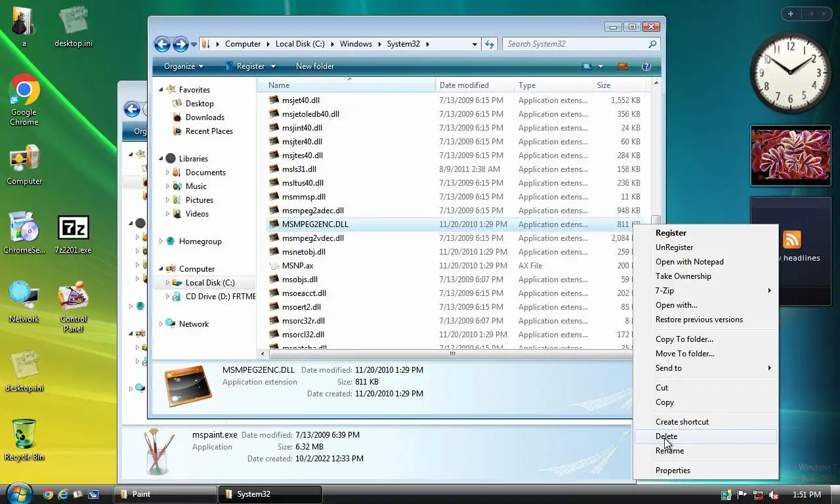
Task: Click the analog clock gadget
Action: coord(791,72)
